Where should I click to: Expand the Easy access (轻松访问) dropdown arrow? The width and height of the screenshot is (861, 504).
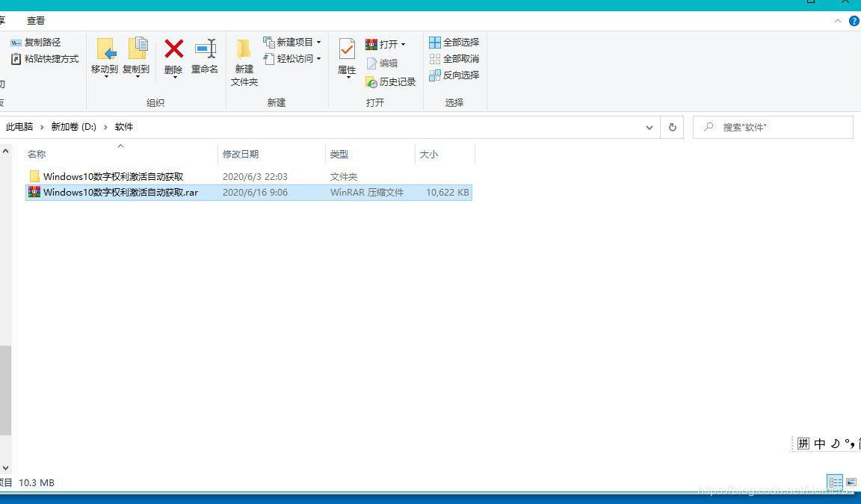[x=318, y=59]
